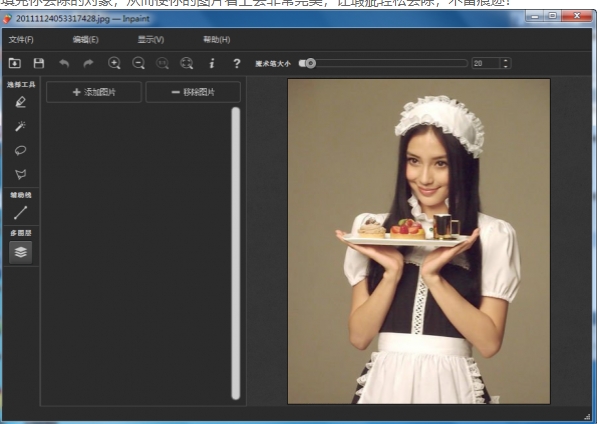597x424 pixels.
Task: Select the magic wand tool
Action: (21, 126)
